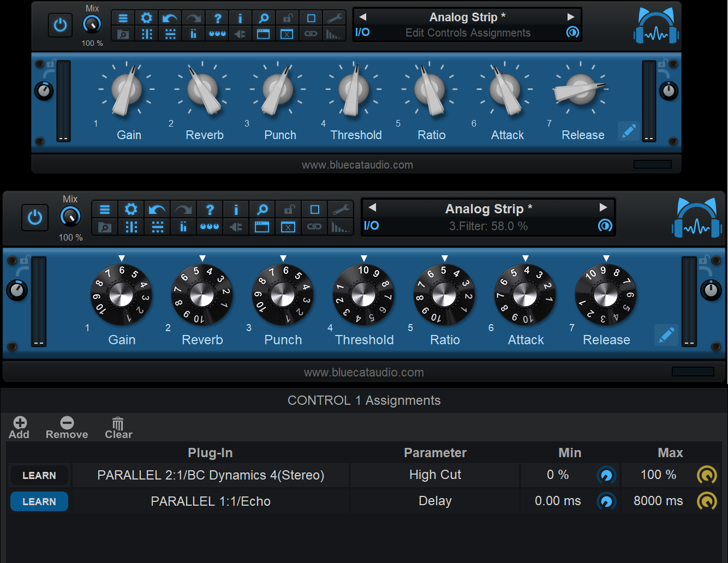Open I/O menu in upper plug-in display
Image resolution: width=728 pixels, height=563 pixels.
tap(362, 32)
